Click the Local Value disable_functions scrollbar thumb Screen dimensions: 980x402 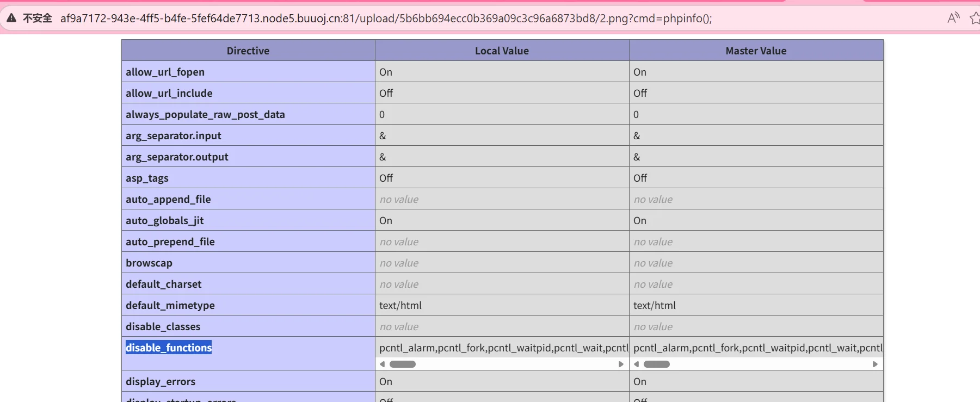point(403,364)
